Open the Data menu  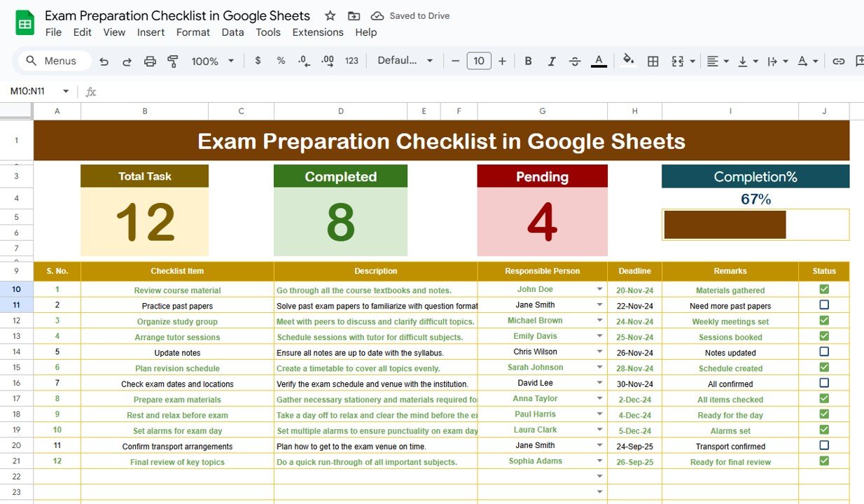pos(232,32)
